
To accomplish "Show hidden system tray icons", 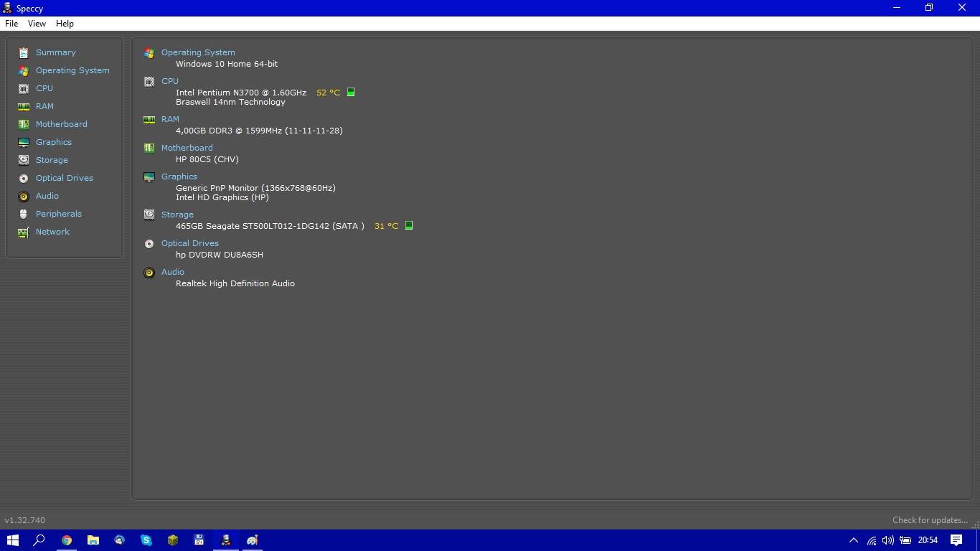I will coord(853,540).
